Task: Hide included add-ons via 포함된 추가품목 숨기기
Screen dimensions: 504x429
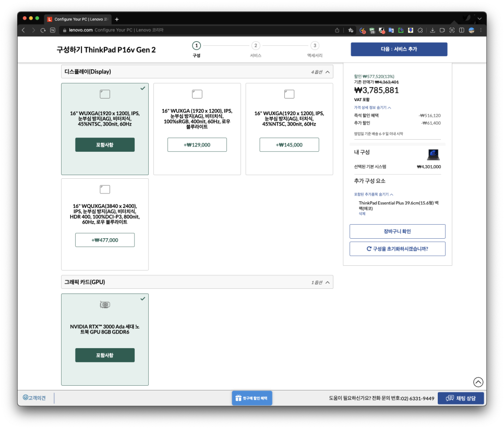Action: [374, 194]
